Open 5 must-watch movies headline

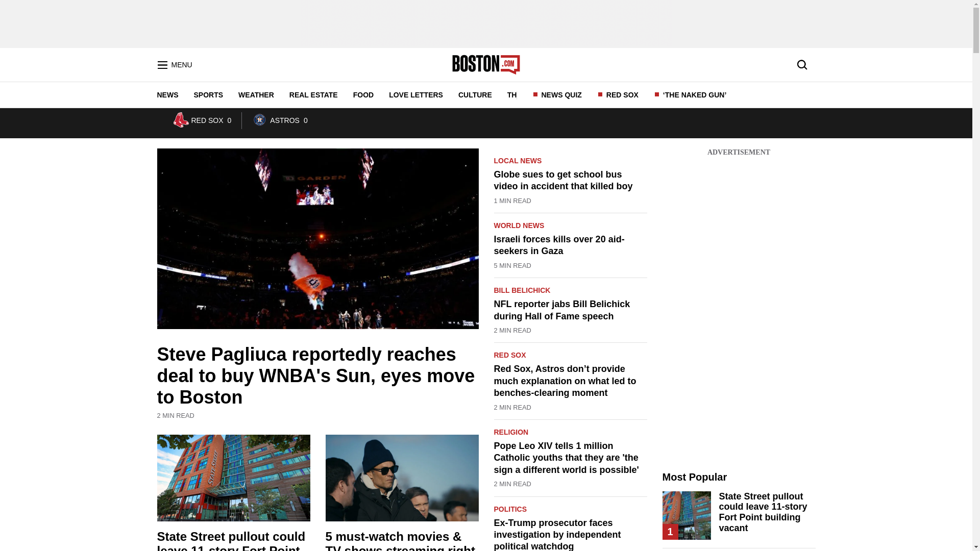pyautogui.click(x=400, y=541)
